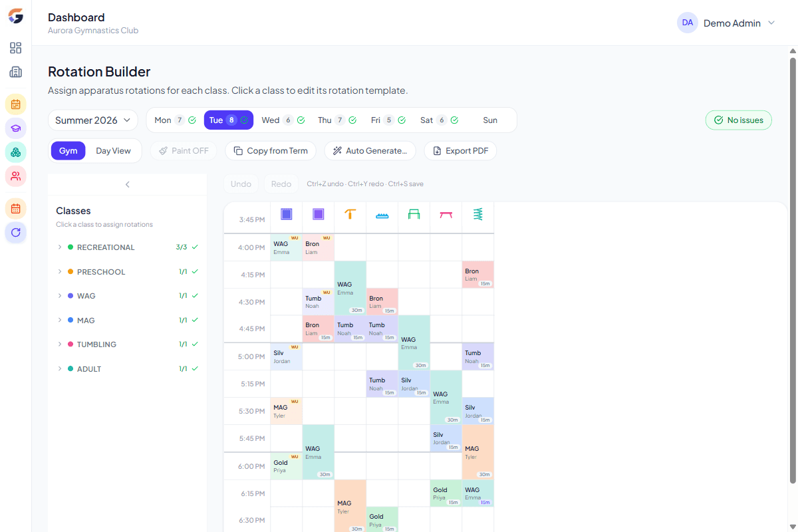Click the MAG Tyler WU block at 5:30 PM
The width and height of the screenshot is (798, 532).
(287, 411)
